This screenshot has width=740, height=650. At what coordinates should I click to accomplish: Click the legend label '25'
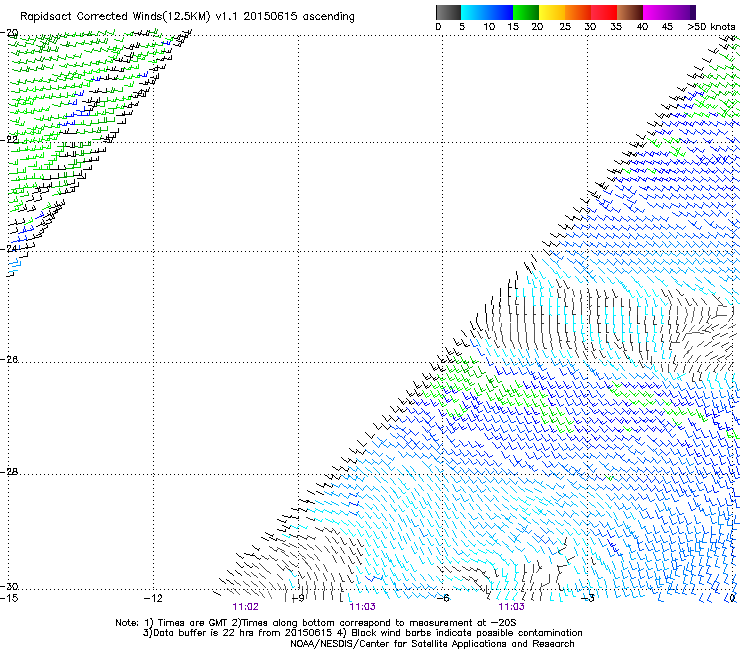(x=565, y=27)
